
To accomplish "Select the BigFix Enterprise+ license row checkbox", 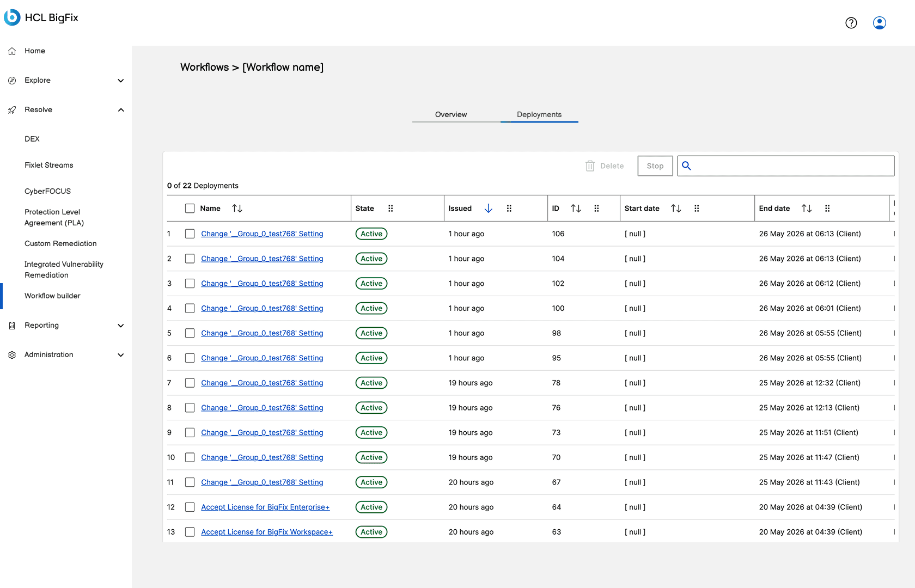I will [190, 507].
